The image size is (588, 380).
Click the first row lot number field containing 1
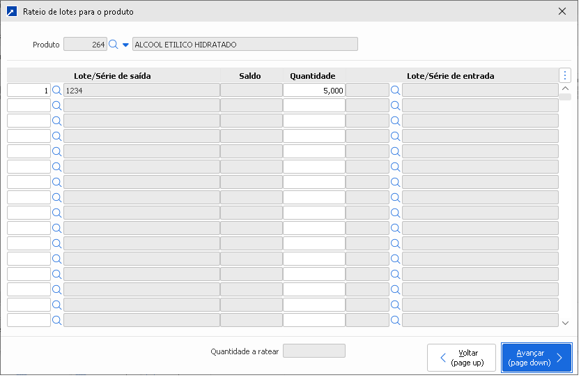[29, 90]
